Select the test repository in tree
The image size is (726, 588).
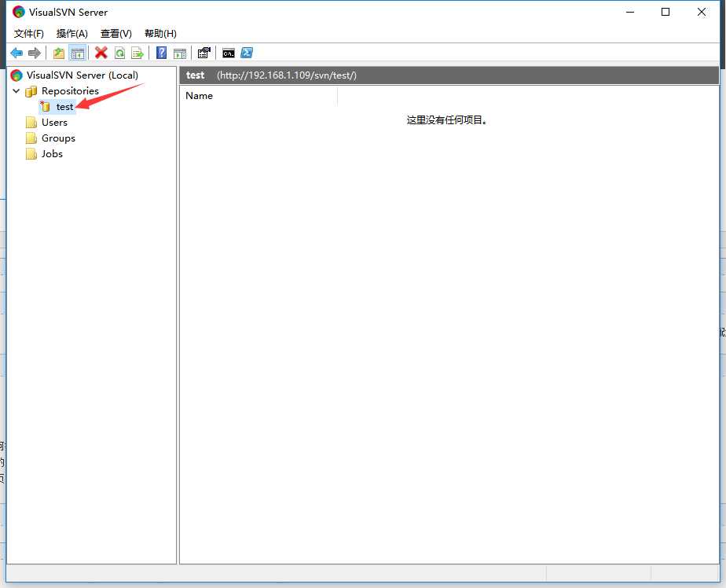click(x=64, y=107)
